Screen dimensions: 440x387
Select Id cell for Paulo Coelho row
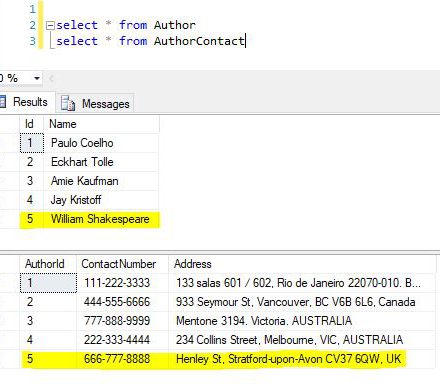tap(32, 143)
